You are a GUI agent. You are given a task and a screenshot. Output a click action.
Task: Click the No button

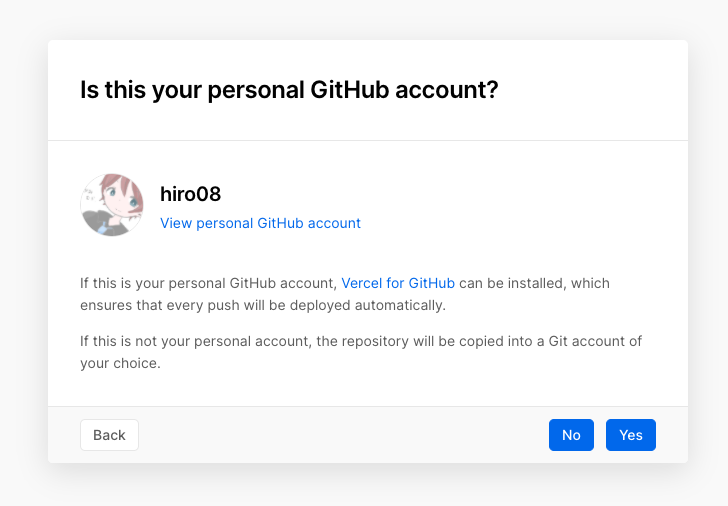[571, 435]
